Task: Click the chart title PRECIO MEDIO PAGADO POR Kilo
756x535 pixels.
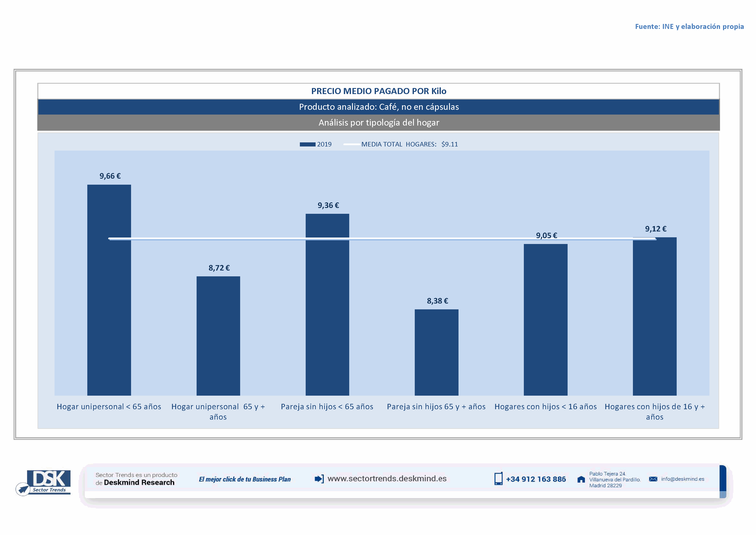Action: tap(379, 91)
